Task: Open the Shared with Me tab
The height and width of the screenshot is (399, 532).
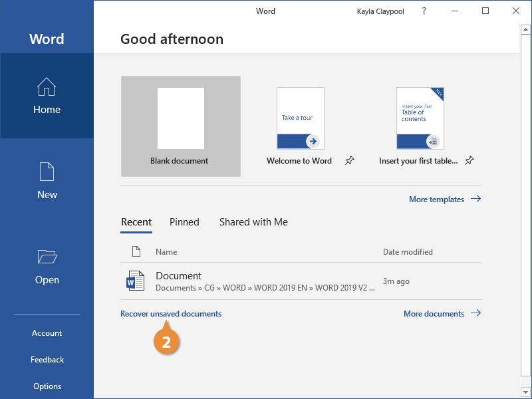Action: (x=253, y=222)
